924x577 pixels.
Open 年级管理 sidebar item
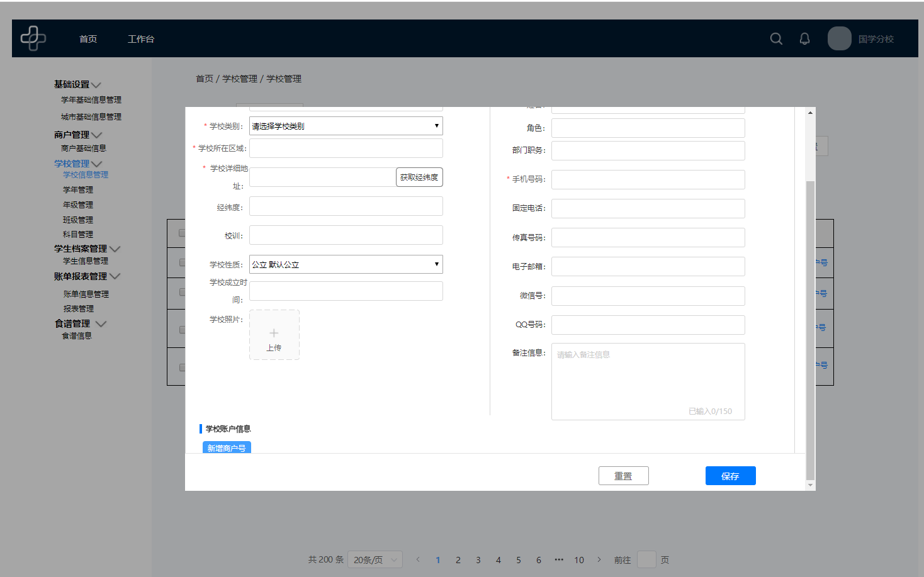pyautogui.click(x=78, y=205)
